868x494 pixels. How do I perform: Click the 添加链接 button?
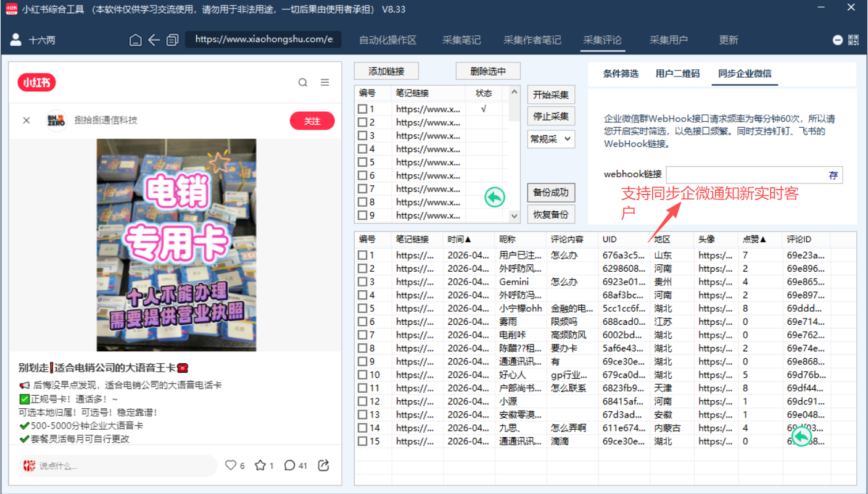tap(386, 71)
